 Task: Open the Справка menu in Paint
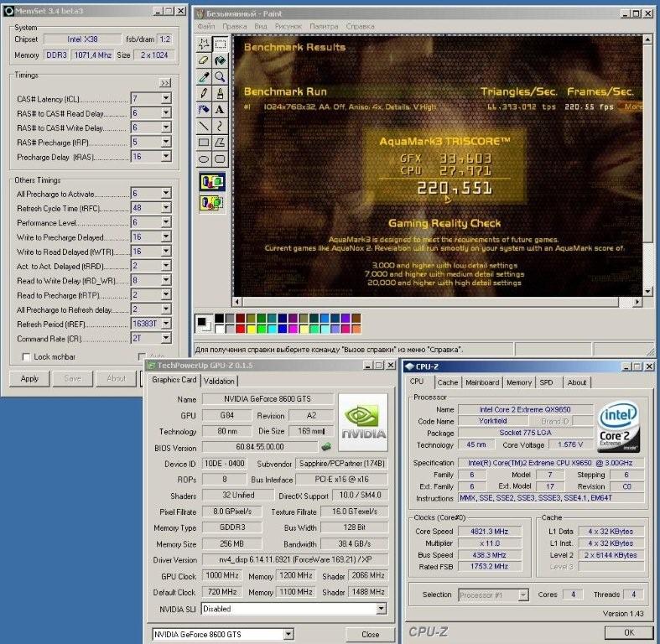[x=360, y=26]
